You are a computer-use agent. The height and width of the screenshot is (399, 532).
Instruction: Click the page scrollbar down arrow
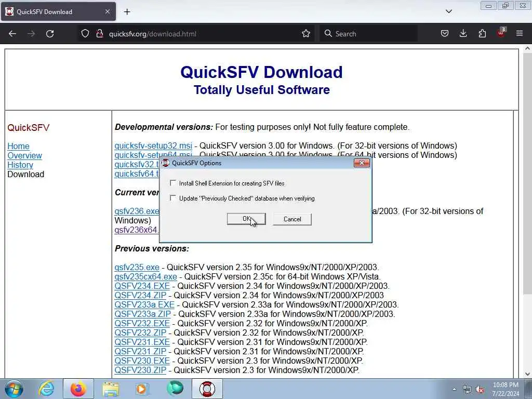(527, 374)
